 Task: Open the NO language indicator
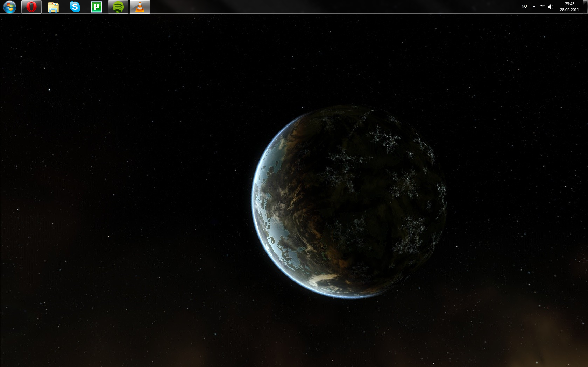click(x=524, y=6)
